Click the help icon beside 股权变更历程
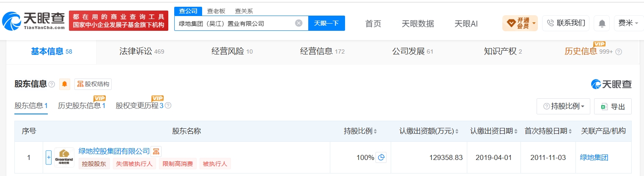This screenshot has height=176, width=644. 168,106
